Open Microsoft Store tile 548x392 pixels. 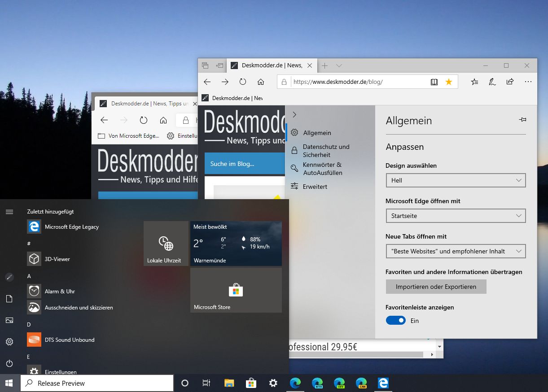[x=236, y=290]
